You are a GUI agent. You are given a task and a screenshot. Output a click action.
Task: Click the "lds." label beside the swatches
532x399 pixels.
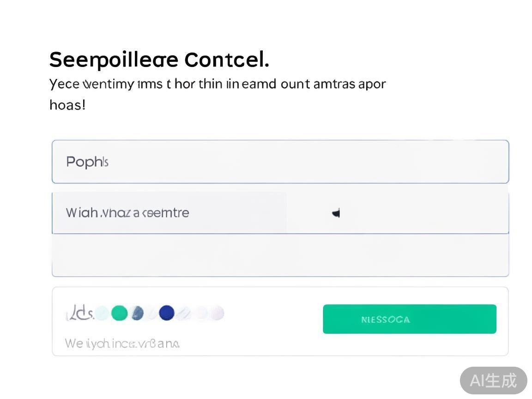coord(79,314)
